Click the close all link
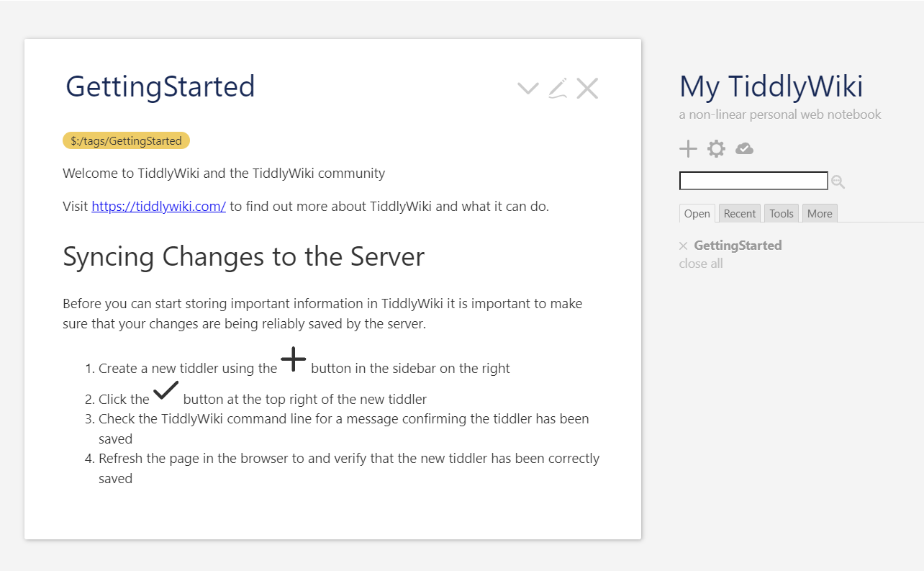The image size is (924, 571). point(701,264)
